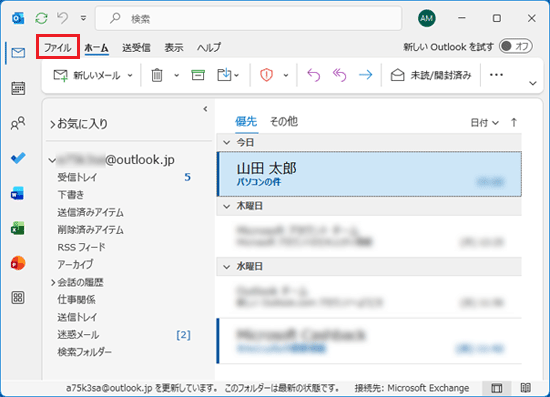Open the ファイル tab
This screenshot has height=397, width=550.
(58, 47)
